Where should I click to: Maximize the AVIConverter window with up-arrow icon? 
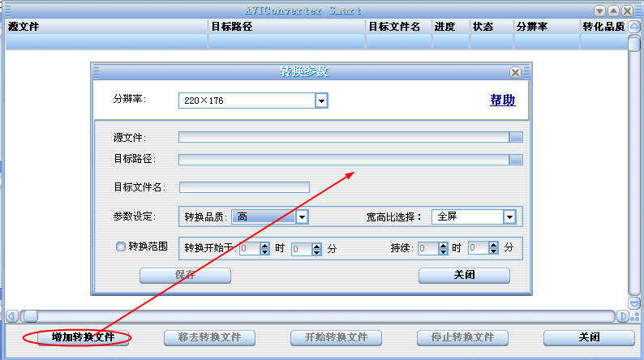pyautogui.click(x=613, y=11)
